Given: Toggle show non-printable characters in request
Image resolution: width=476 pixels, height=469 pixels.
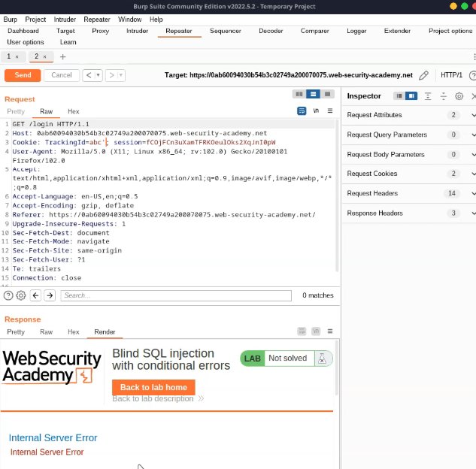Looking at the screenshot, I should click(316, 110).
